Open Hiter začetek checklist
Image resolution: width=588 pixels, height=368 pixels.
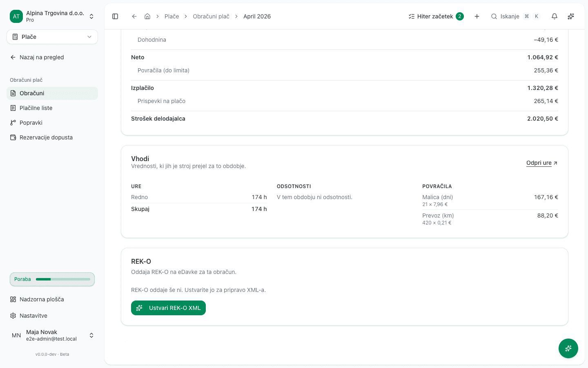point(436,16)
